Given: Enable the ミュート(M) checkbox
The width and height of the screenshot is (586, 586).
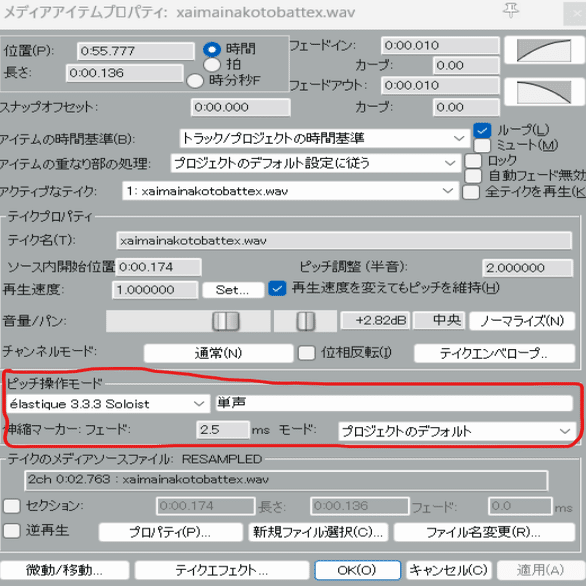Looking at the screenshot, I should 482,146.
